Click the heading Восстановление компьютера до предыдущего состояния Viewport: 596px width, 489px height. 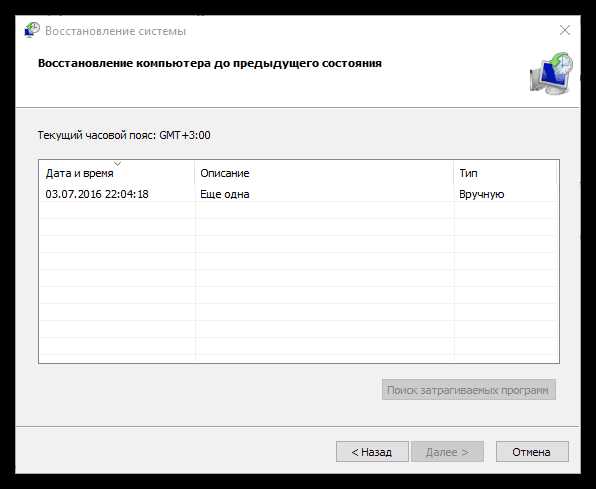[210, 63]
